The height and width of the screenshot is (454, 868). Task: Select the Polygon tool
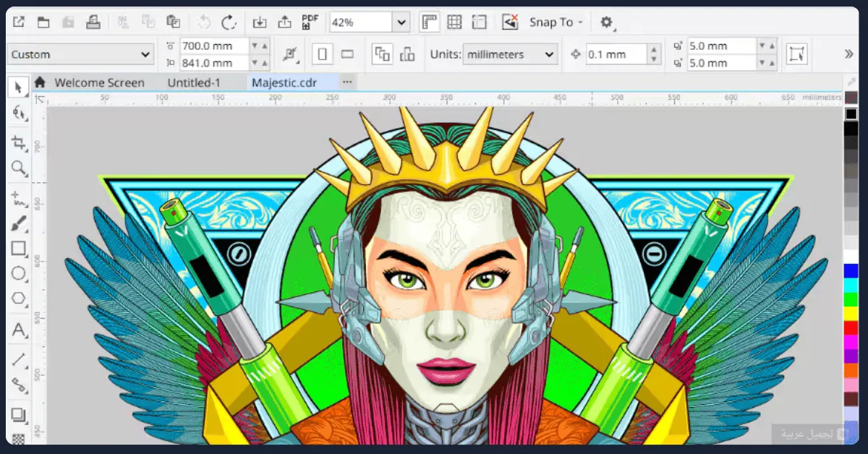(19, 298)
